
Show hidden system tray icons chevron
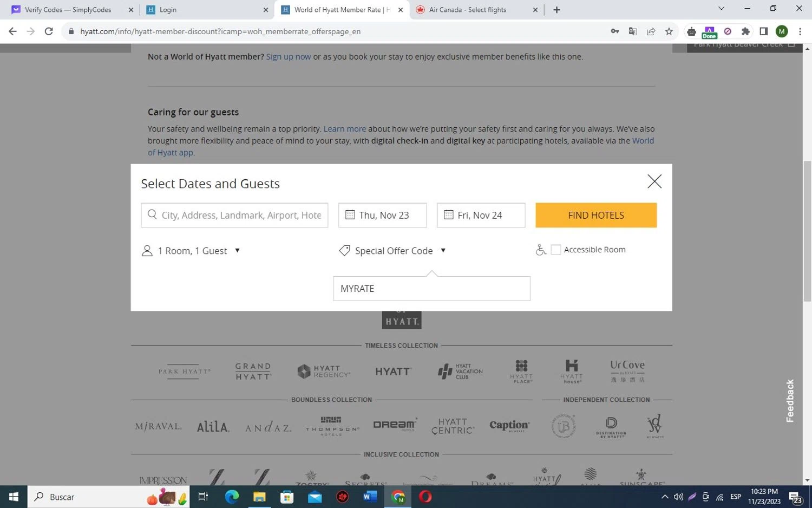(x=664, y=497)
